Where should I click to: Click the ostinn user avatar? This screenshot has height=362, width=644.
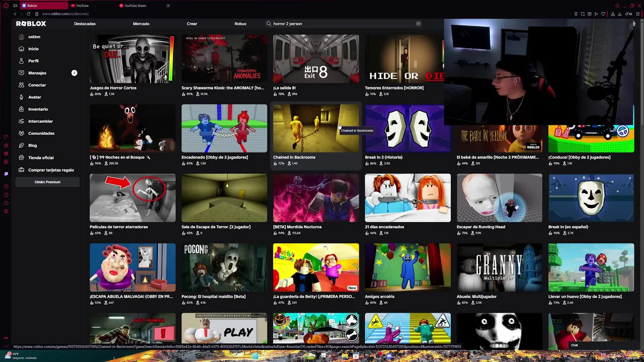click(x=21, y=37)
